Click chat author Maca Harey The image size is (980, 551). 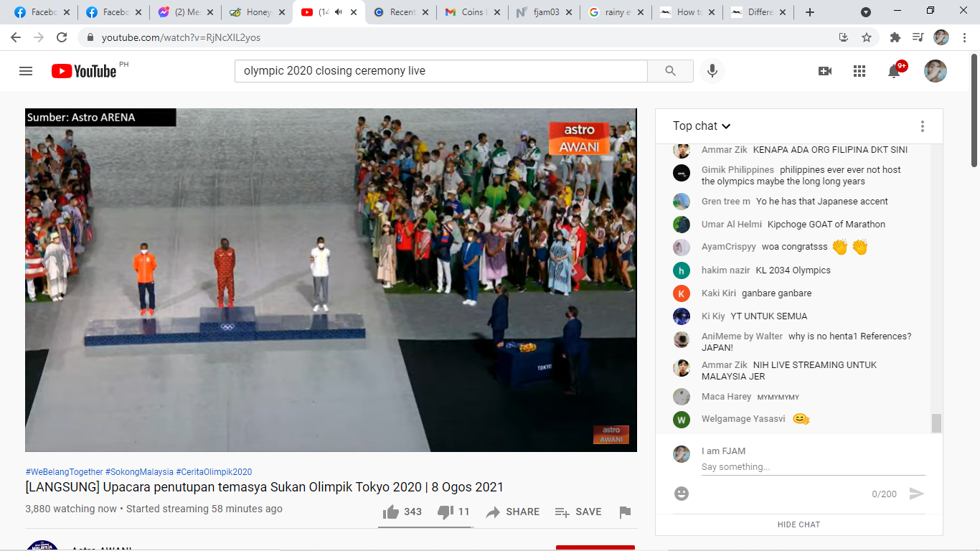click(x=726, y=397)
